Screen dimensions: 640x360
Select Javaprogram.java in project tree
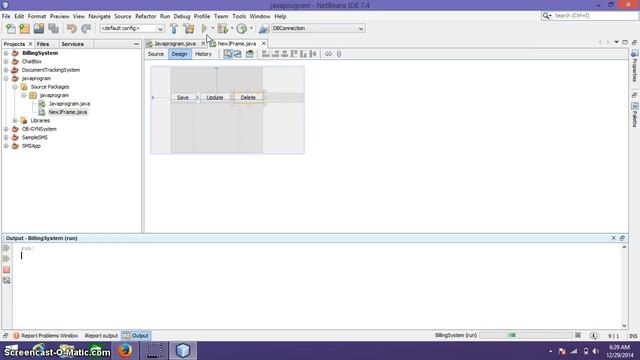tap(69, 104)
